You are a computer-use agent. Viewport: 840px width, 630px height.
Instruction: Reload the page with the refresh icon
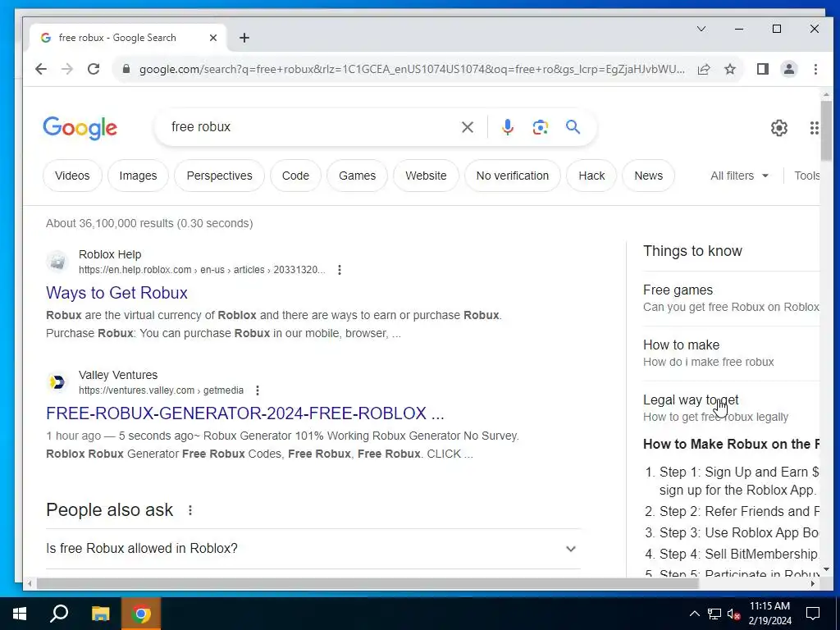94,69
